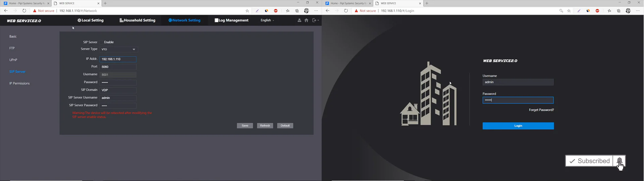Click the IP Addr. field with 192.168.1.110
This screenshot has width=644, height=181.
tap(118, 59)
